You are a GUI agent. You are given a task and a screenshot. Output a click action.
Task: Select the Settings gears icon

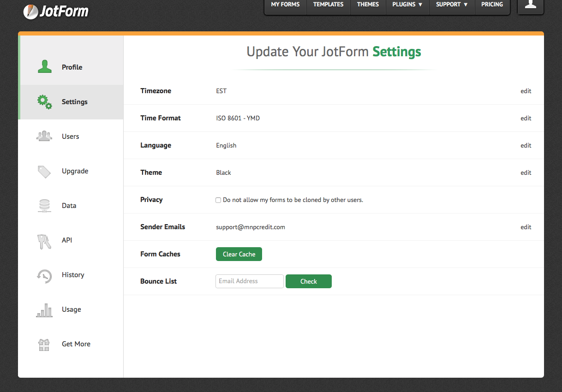click(45, 101)
